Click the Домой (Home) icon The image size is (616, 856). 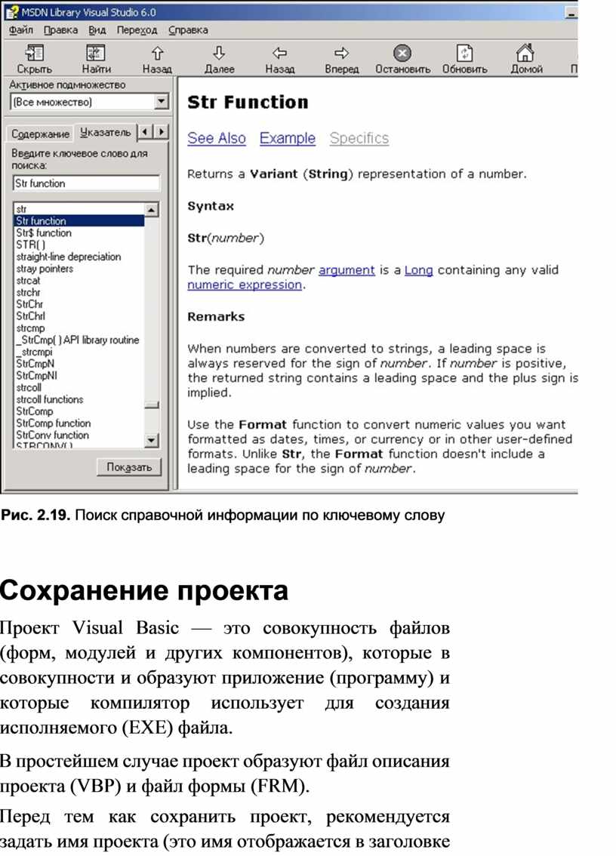point(525,54)
